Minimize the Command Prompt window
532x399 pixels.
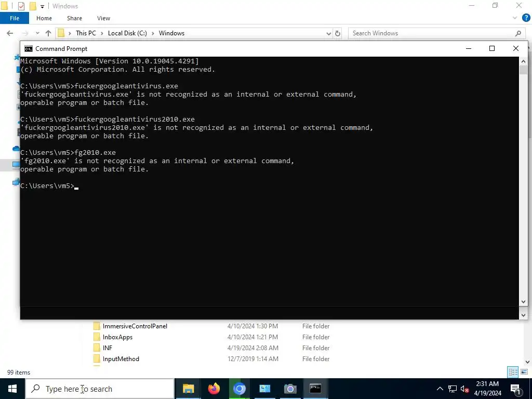pyautogui.click(x=469, y=49)
